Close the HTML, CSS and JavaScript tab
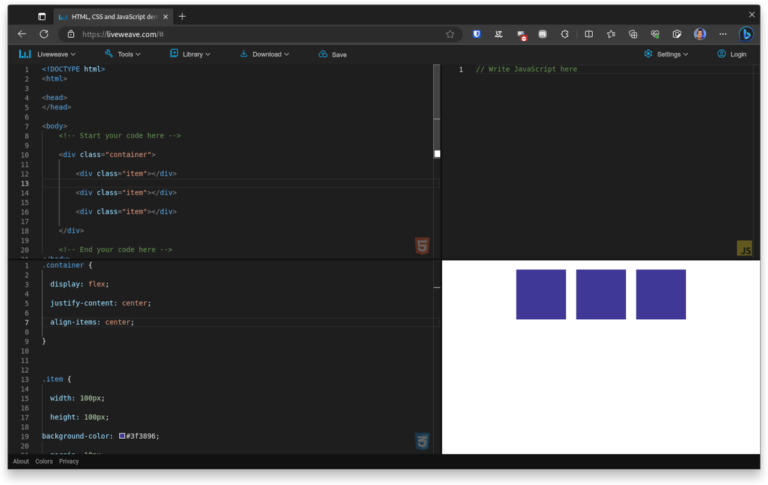768x485 pixels. (x=166, y=17)
